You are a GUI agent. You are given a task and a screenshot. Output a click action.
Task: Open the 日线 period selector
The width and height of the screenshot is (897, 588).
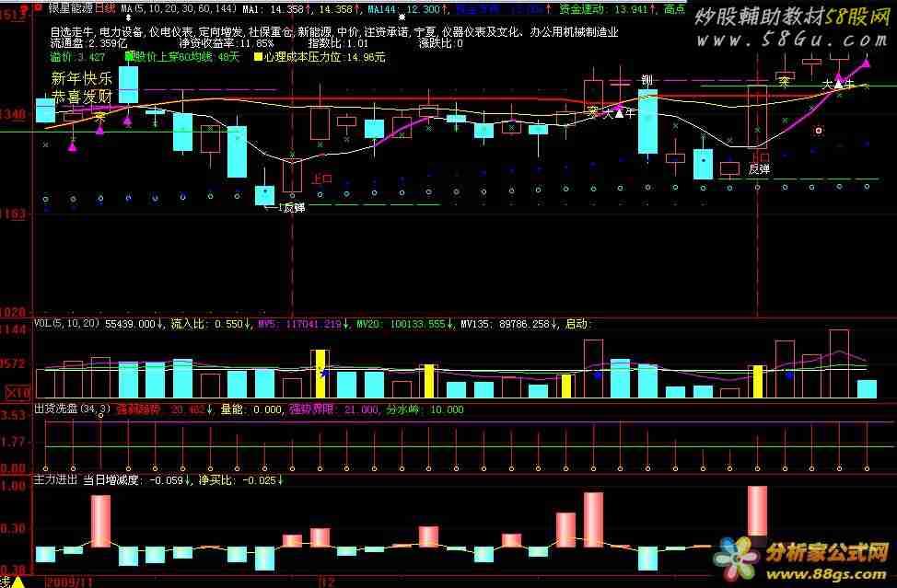pyautogui.click(x=105, y=7)
